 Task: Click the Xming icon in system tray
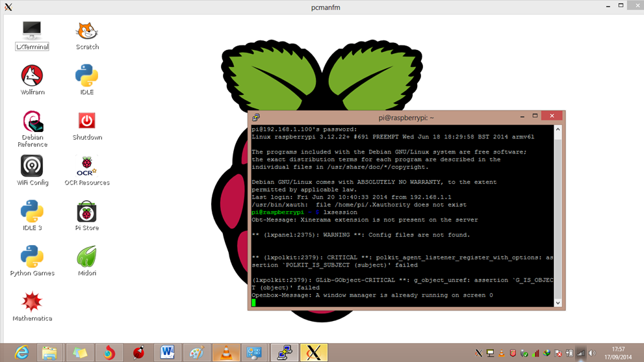pyautogui.click(x=478, y=353)
